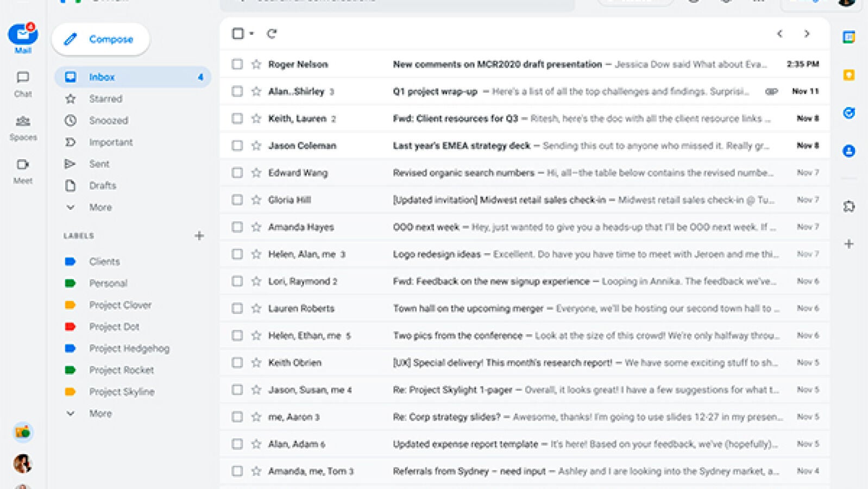Open Google Calendar side panel icon
The image size is (868, 489).
848,37
